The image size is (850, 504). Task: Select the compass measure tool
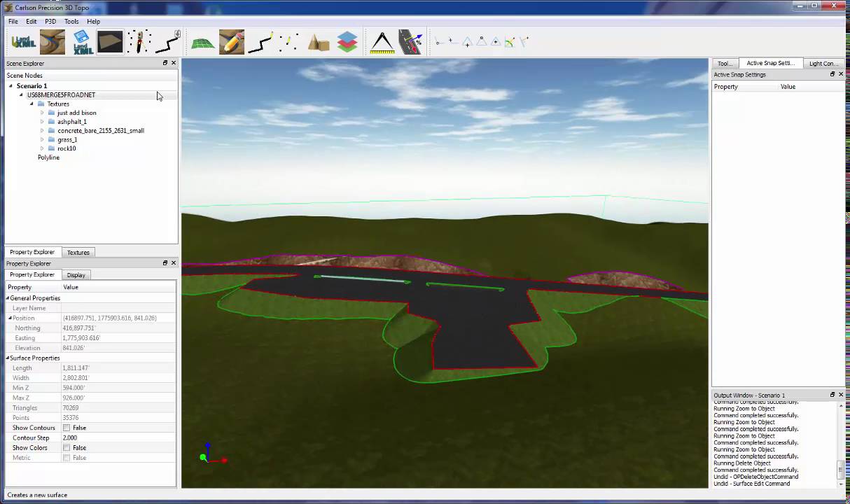(382, 42)
